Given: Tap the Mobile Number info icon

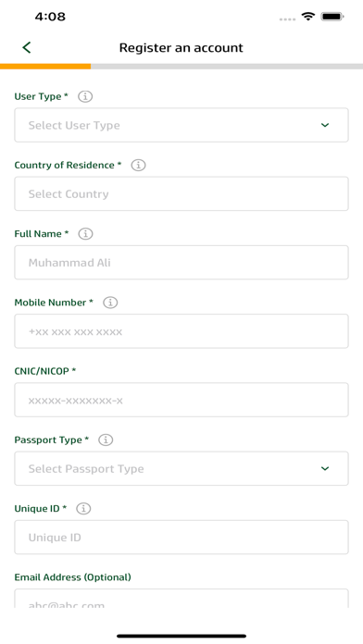Looking at the screenshot, I should [110, 303].
